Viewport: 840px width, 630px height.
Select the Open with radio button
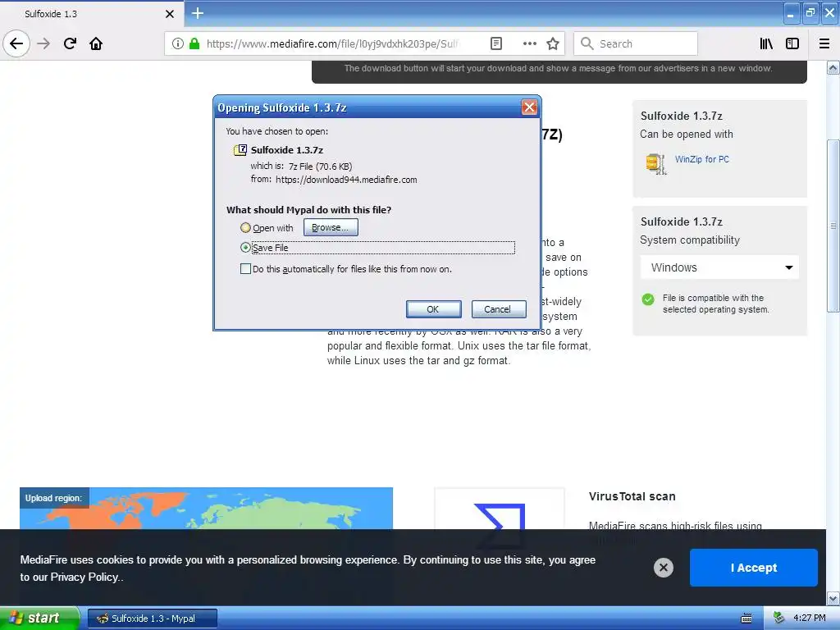click(x=245, y=228)
